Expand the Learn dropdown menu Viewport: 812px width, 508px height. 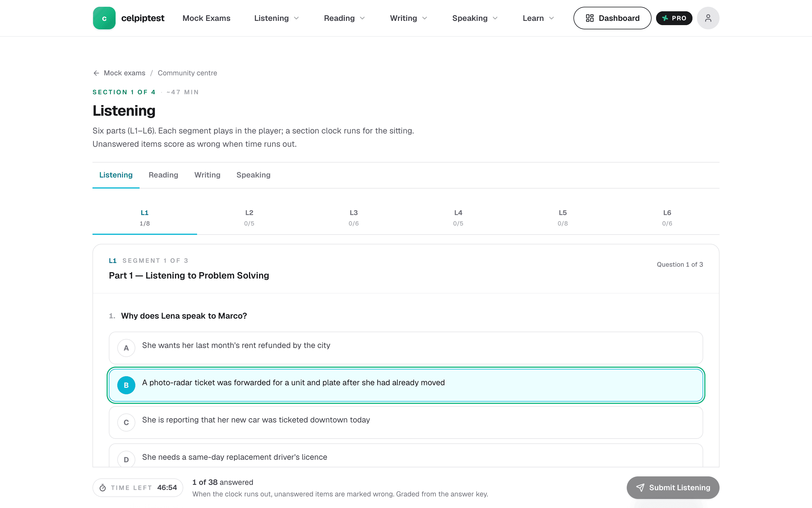click(538, 18)
